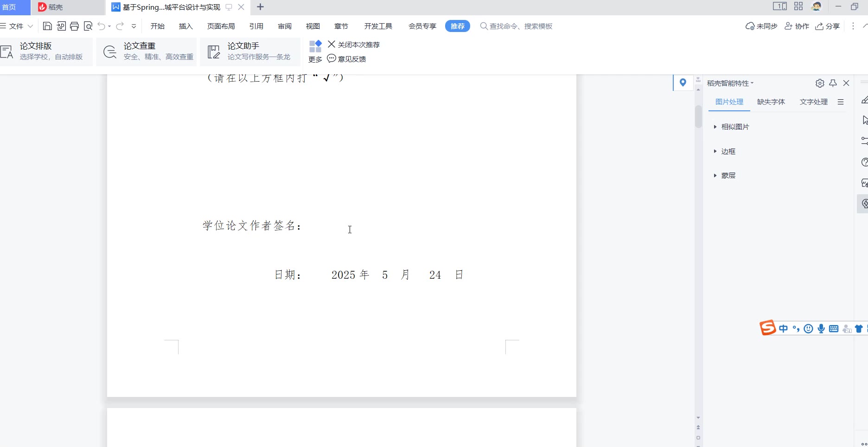This screenshot has height=447, width=868.
Task: Click the location marker navigation icon
Action: (683, 83)
